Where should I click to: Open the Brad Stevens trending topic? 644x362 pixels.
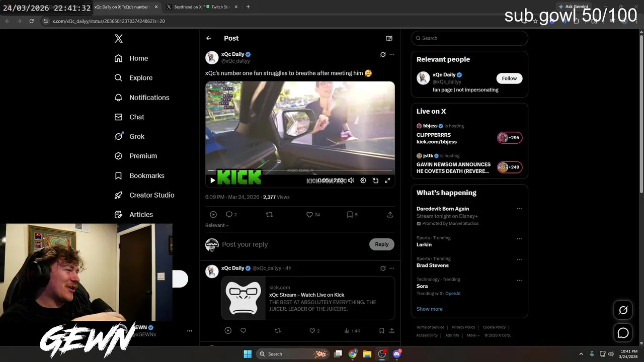[433, 265]
